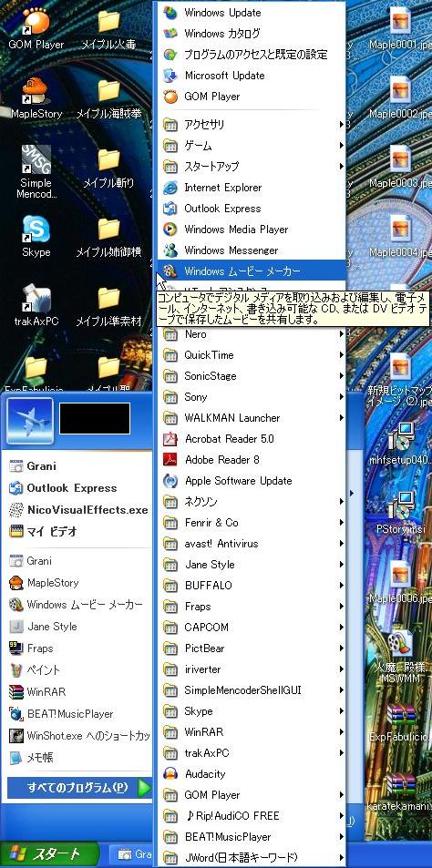The image size is (432, 868).
Task: Expand the SonicStage folder
Action: pyautogui.click(x=252, y=376)
